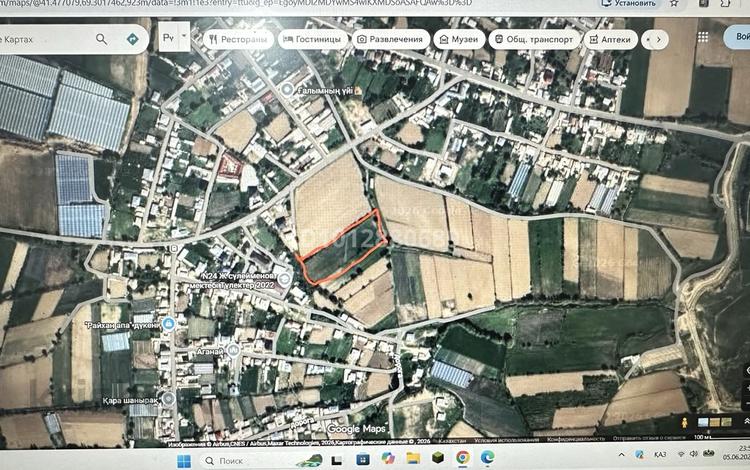Switch keyboard layout via КАЗ indicator
The image size is (750, 470).
660,454
